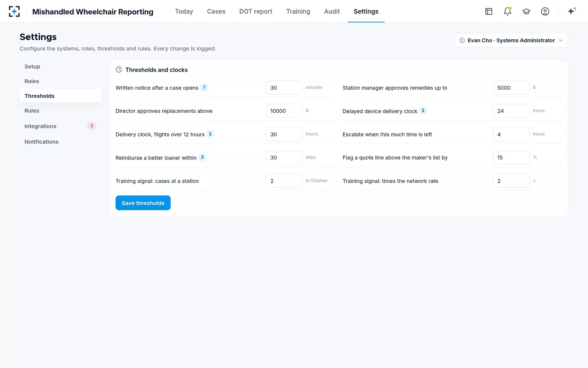Switch to the DOT report tab
The height and width of the screenshot is (368, 588).
pos(256,11)
